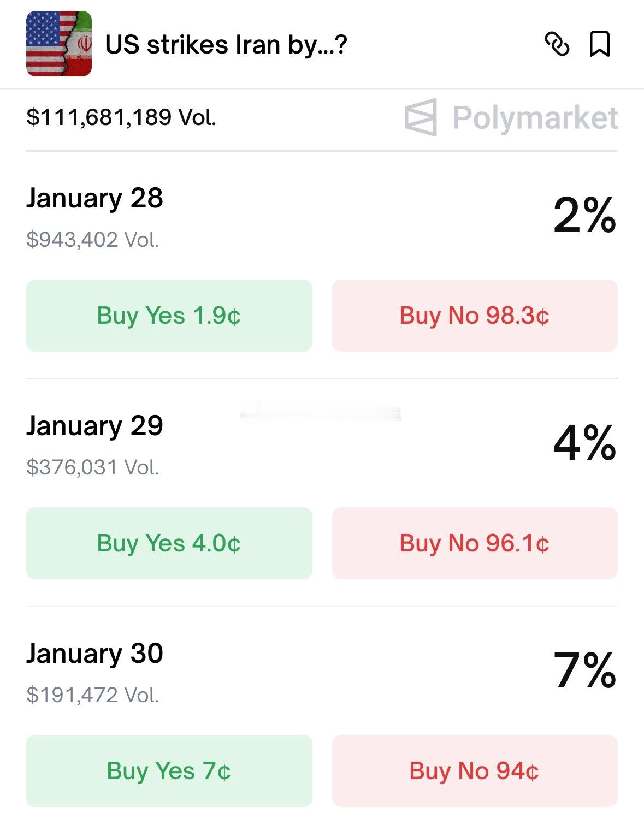Bookmark the US strikes Iran market
Screen dimensions: 644x825
click(599, 44)
